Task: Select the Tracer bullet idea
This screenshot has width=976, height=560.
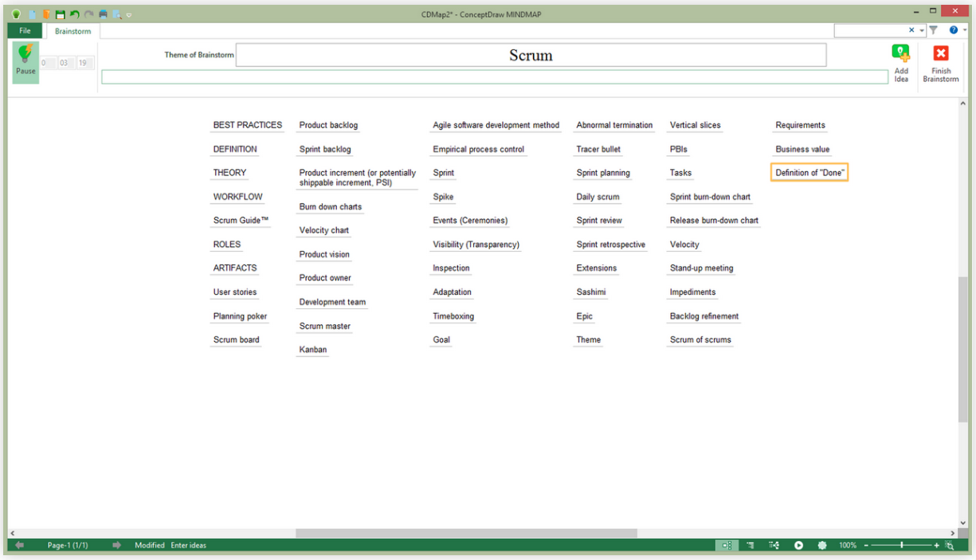Action: [x=598, y=149]
